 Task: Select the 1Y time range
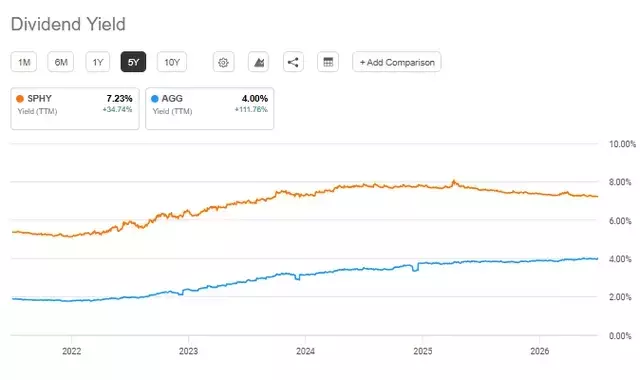pyautogui.click(x=98, y=62)
